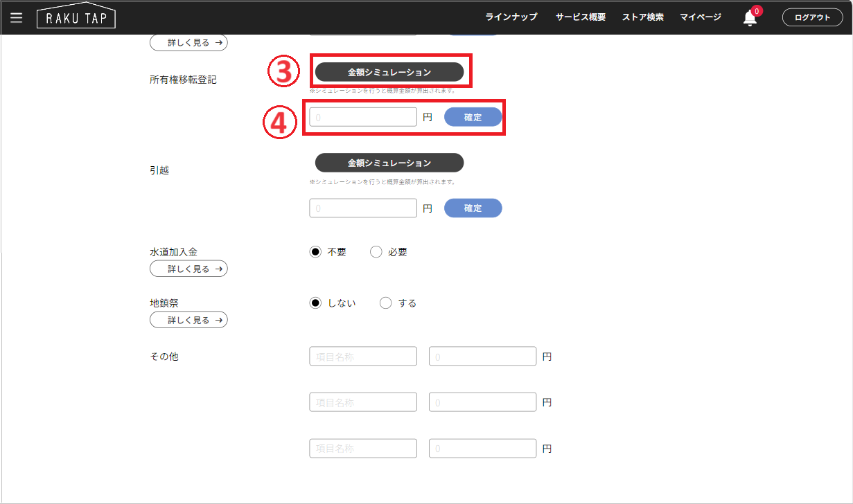Click 詳しく見る under 水道加入金

(188, 269)
